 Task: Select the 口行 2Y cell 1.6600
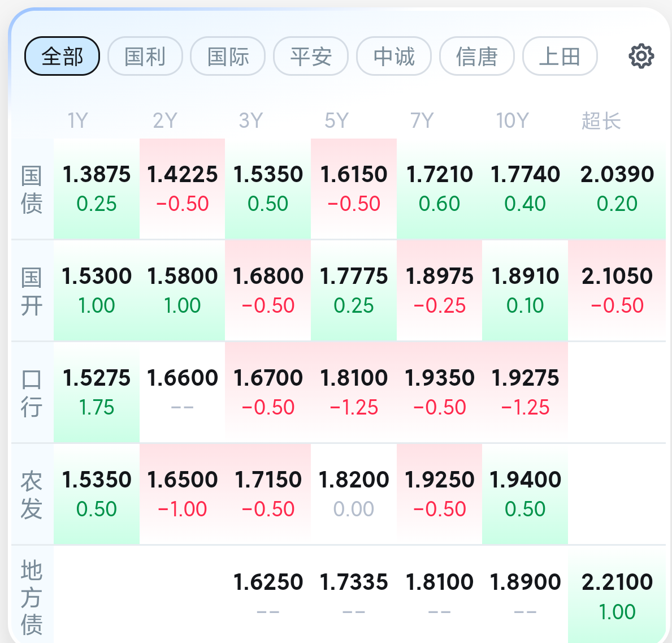(x=182, y=392)
